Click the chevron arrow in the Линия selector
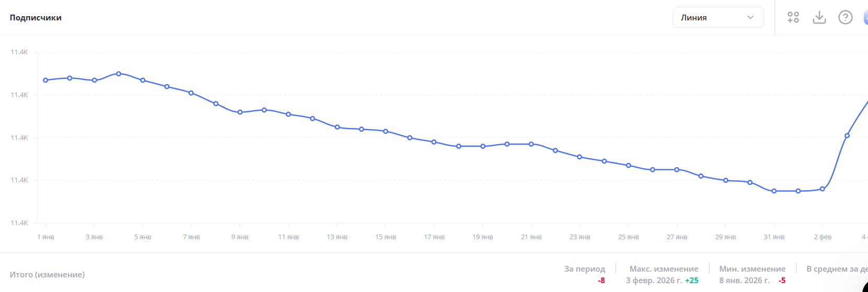Image resolution: width=868 pixels, height=292 pixels. click(750, 17)
